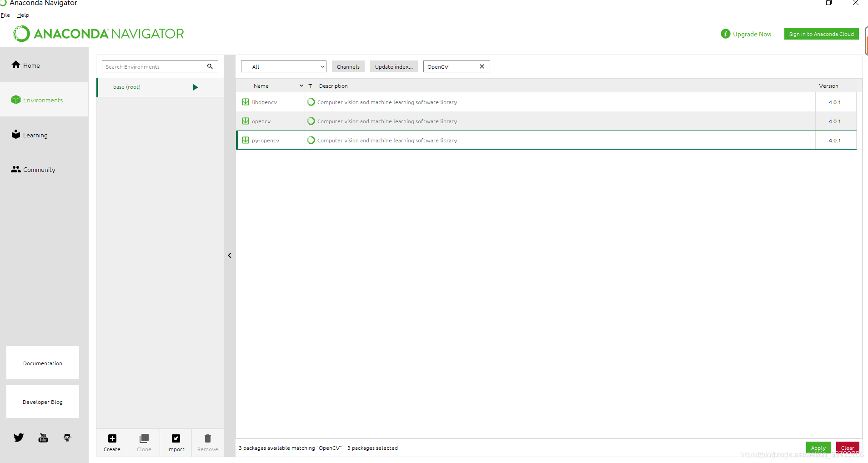The width and height of the screenshot is (868, 463).
Task: Open the Learning section icon
Action: pos(16,134)
